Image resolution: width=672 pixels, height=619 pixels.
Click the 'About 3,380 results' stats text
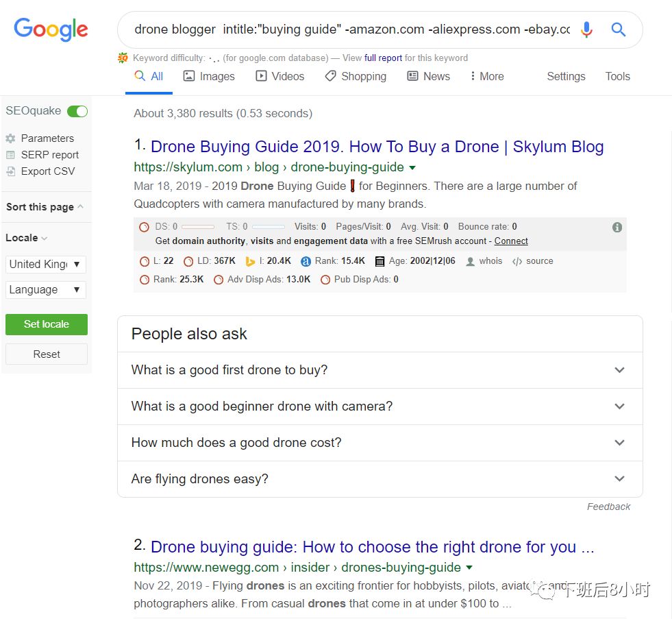[x=223, y=113]
